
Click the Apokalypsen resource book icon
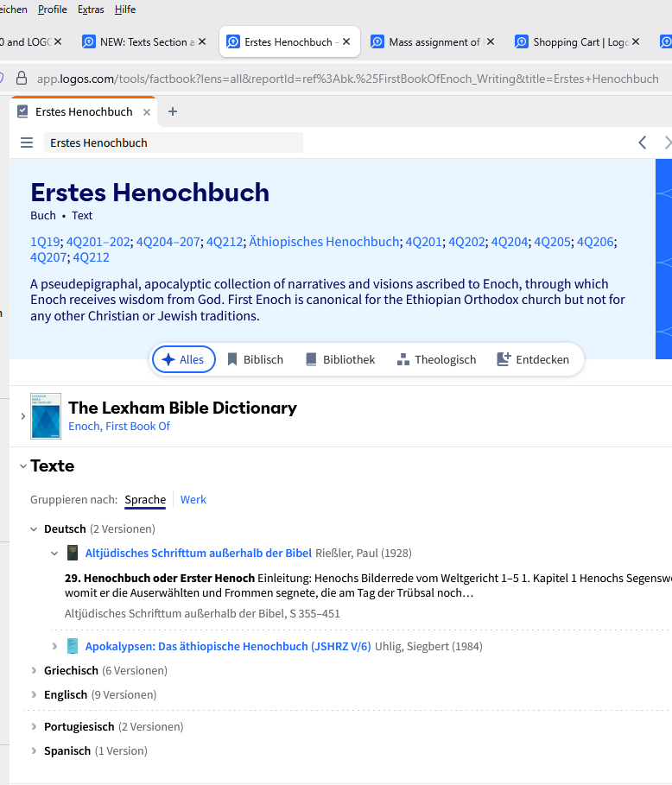74,645
